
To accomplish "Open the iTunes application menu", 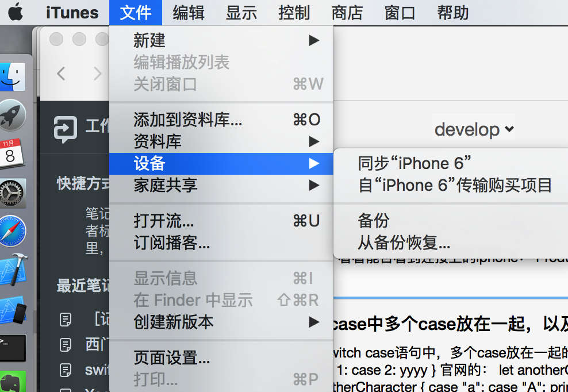I will point(72,13).
